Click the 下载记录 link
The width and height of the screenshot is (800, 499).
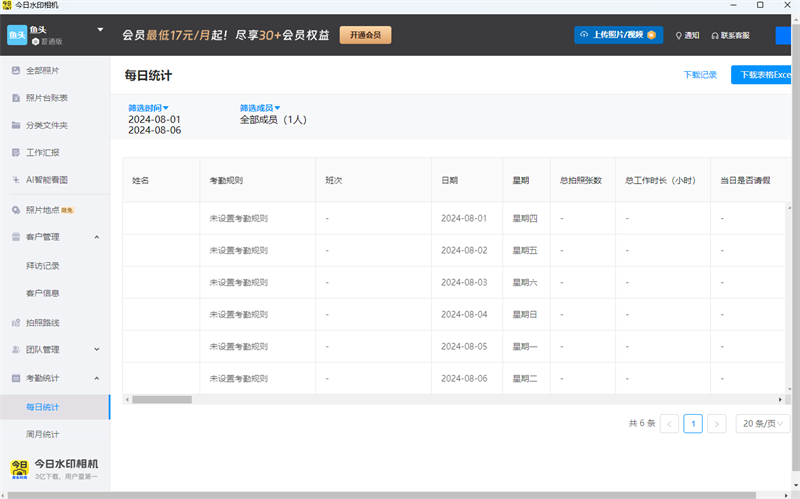(x=700, y=75)
